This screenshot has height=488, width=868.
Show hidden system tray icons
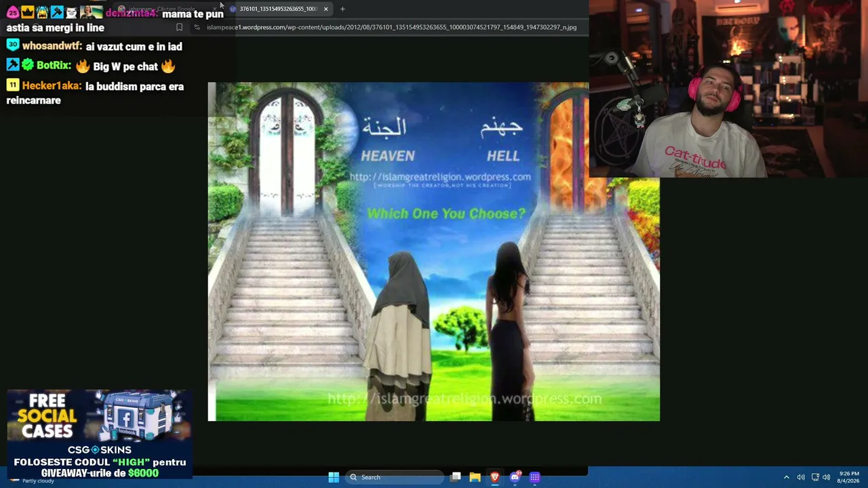click(x=787, y=477)
